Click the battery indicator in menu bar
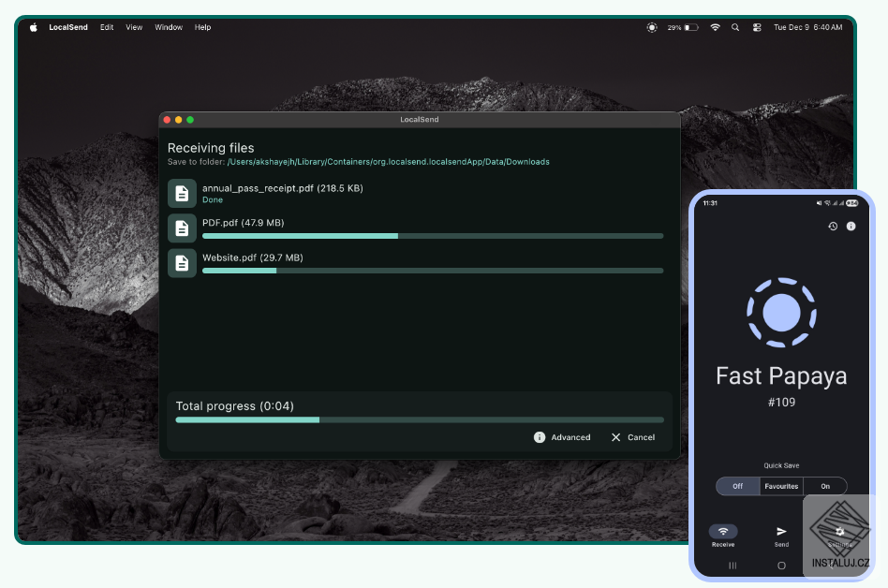Image resolution: width=888 pixels, height=588 pixels. tap(683, 27)
